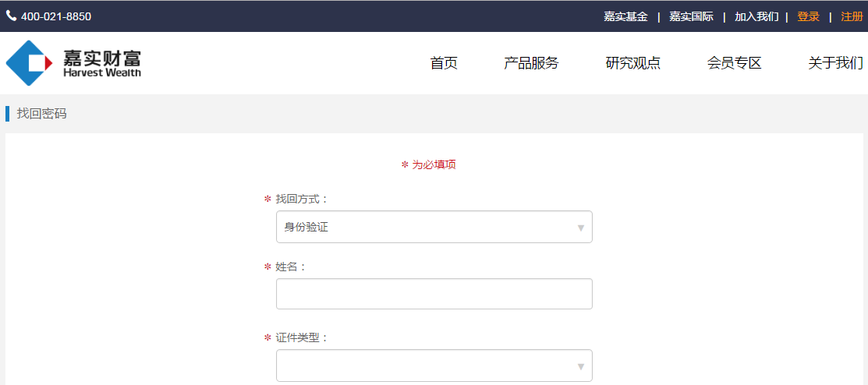The image size is (868, 385).
Task: Open the 会员专区 menu
Action: pos(735,63)
